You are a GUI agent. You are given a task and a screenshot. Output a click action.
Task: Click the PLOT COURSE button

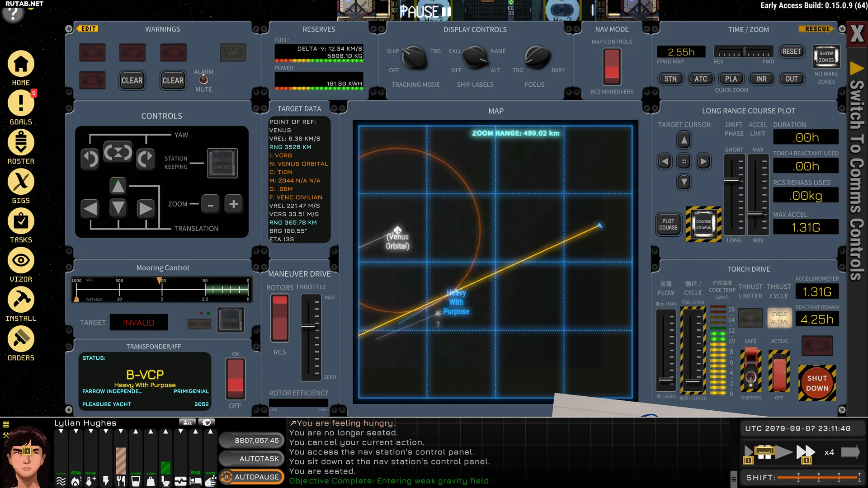pos(668,225)
